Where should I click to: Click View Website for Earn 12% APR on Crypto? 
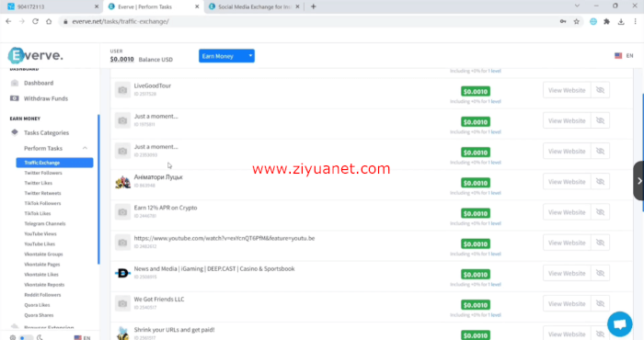click(x=567, y=212)
